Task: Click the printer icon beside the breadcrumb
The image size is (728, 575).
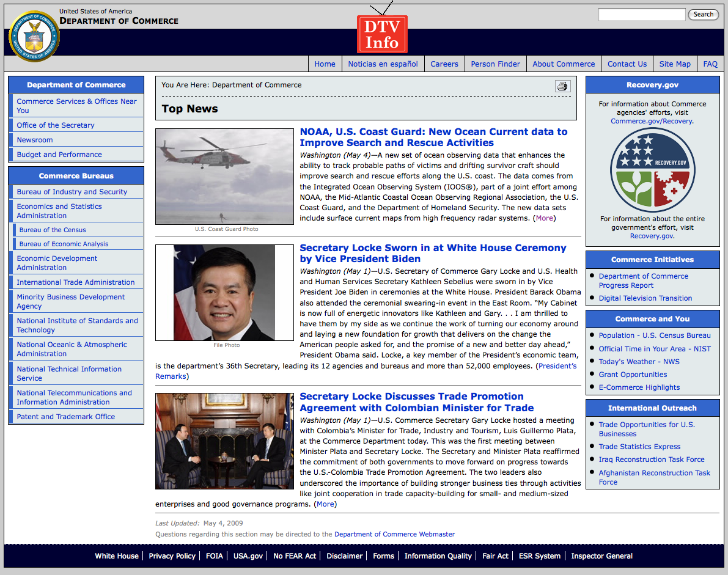Action: [x=563, y=86]
